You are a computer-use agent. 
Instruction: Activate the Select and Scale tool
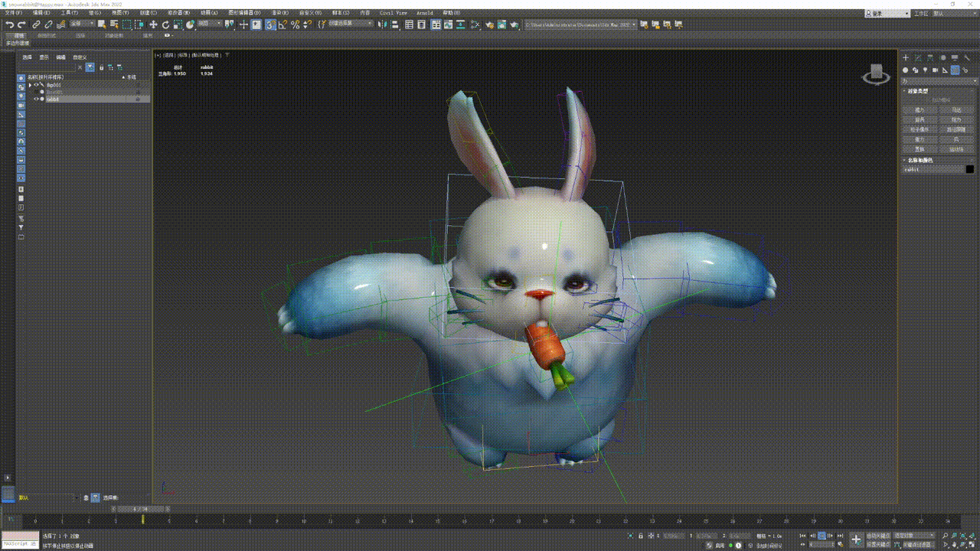coord(178,24)
